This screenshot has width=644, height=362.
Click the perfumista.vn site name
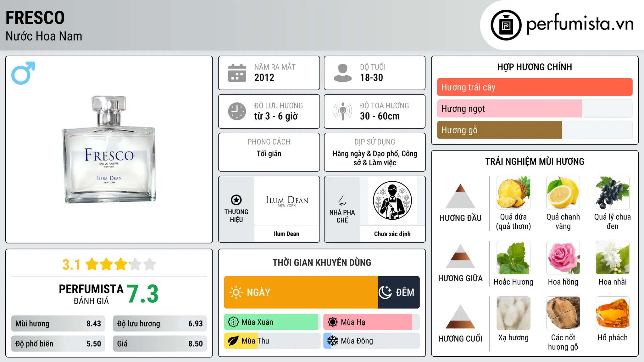point(580,24)
